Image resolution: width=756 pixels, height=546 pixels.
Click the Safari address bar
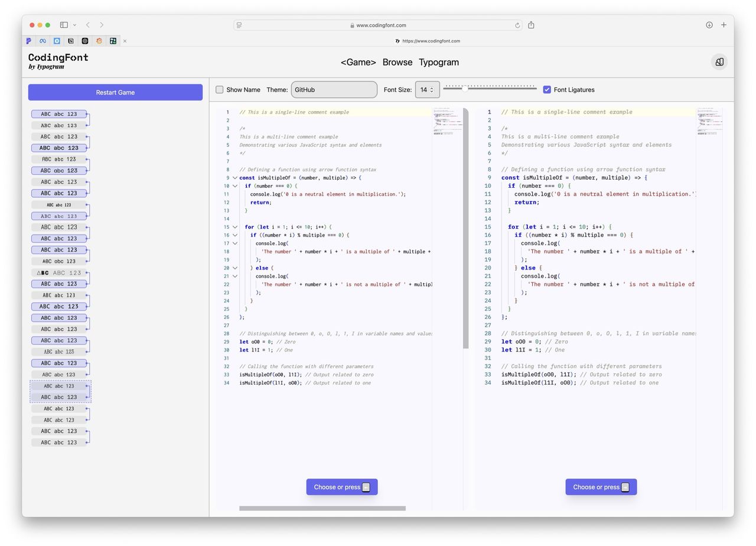tap(378, 25)
